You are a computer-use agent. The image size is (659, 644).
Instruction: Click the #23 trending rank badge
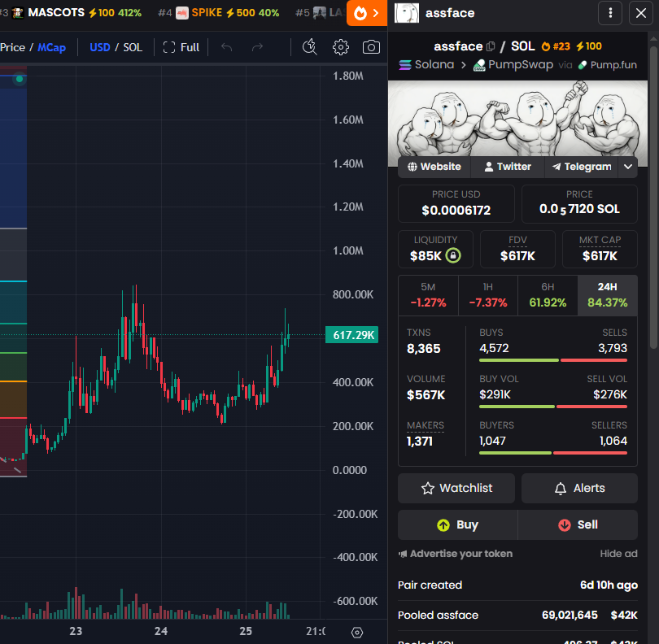pyautogui.click(x=556, y=46)
